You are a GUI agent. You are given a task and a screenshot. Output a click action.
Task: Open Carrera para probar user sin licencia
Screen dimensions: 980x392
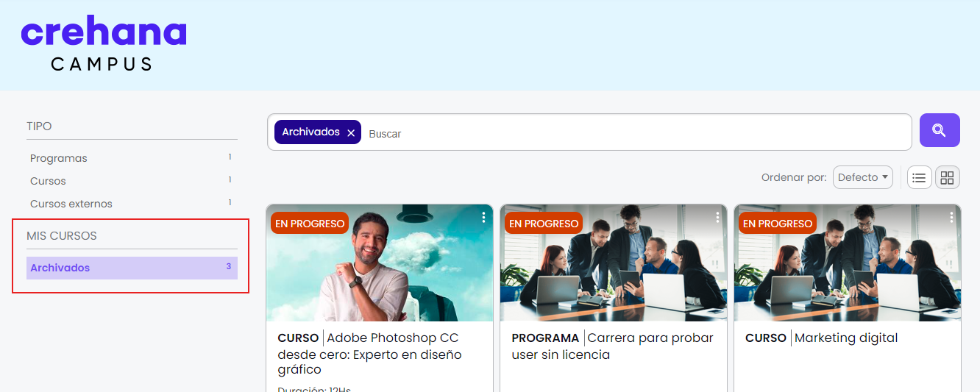[613, 346]
